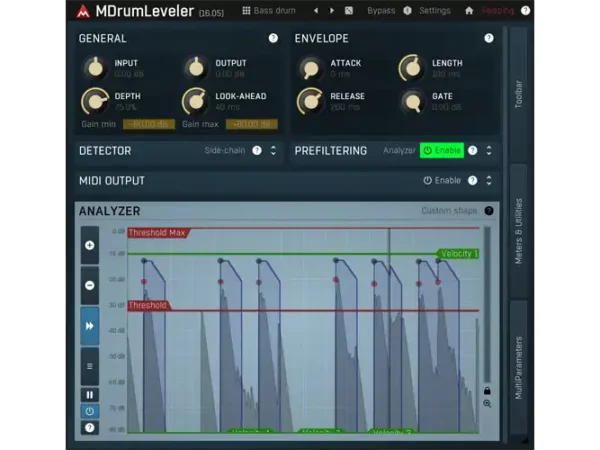Click the analyzer fast-forward speed button

pyautogui.click(x=90, y=326)
